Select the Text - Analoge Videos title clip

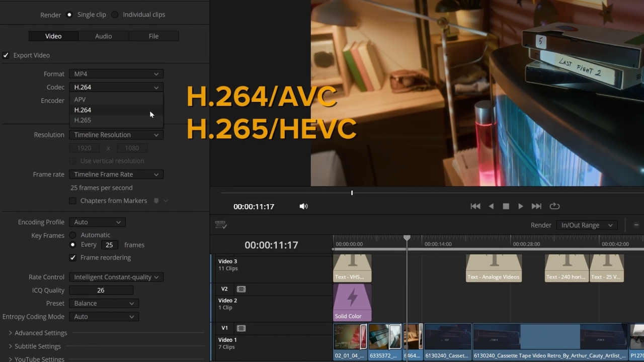coord(494,268)
